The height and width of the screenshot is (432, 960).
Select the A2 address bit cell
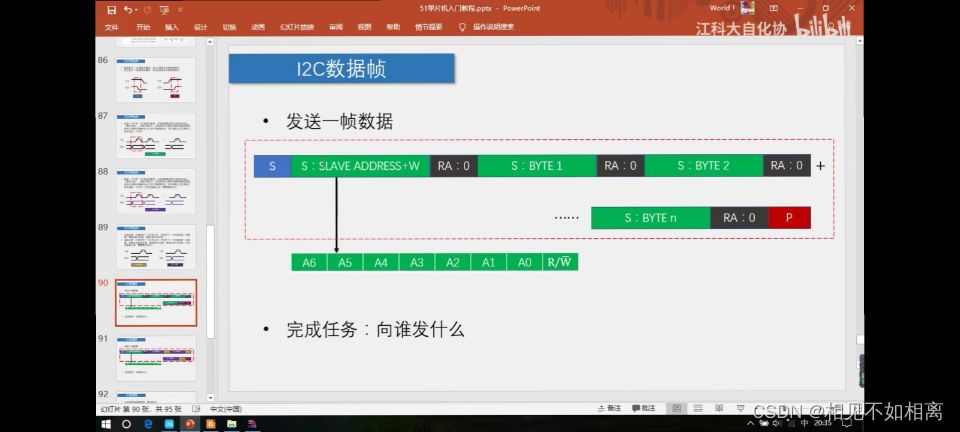pyautogui.click(x=452, y=263)
